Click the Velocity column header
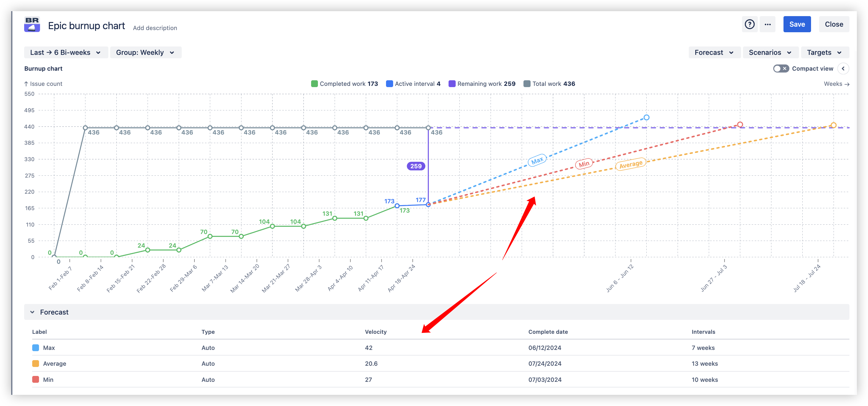Image resolution: width=868 pixels, height=406 pixels. tap(375, 332)
